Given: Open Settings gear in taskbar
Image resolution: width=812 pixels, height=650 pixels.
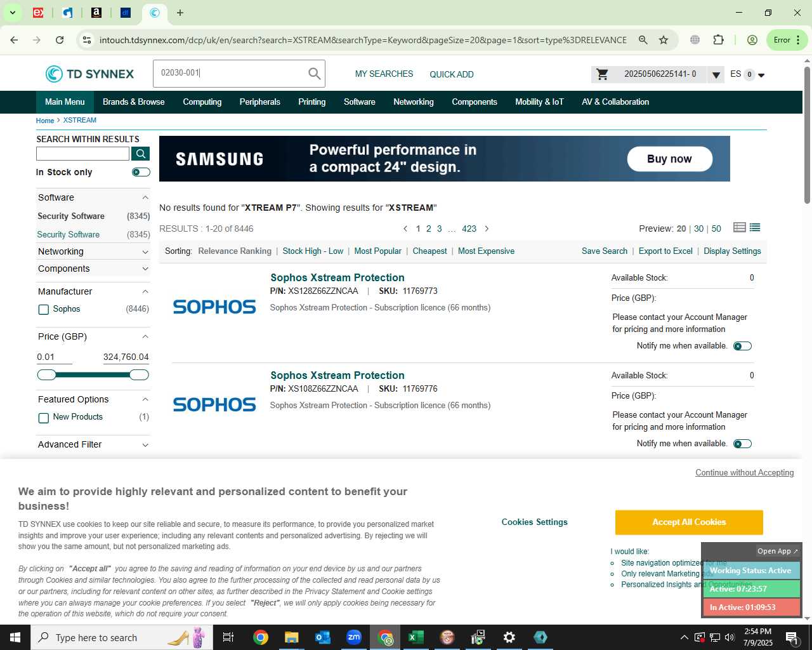Looking at the screenshot, I should click(x=509, y=637).
